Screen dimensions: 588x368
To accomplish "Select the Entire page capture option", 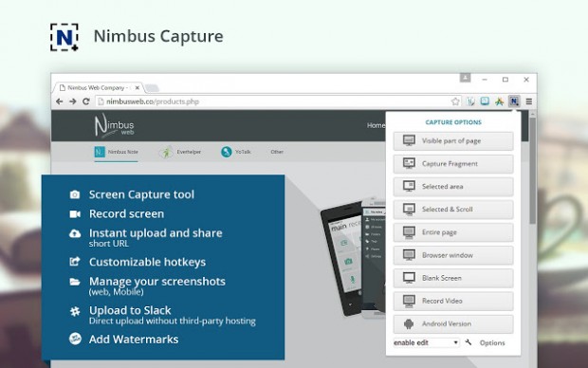I will 453,232.
